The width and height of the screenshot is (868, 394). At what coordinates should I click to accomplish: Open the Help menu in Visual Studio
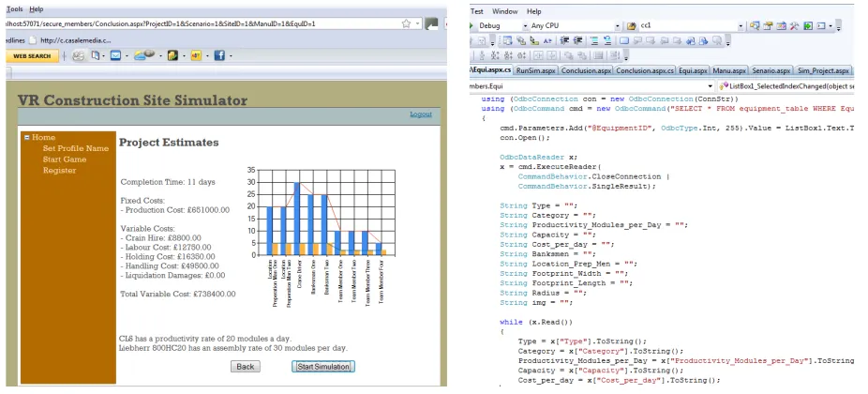tap(533, 11)
